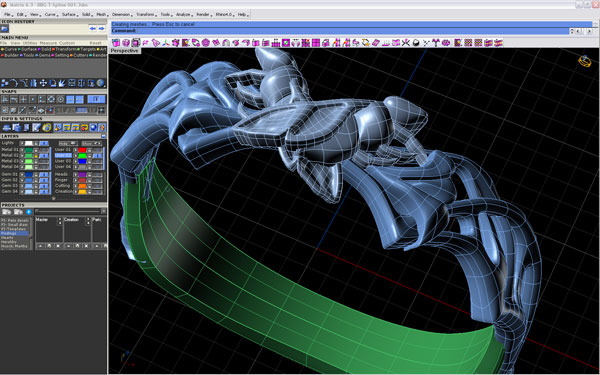The height and width of the screenshot is (375, 600).
Task: Click the gold ring icon in viewport corner
Action: coord(585,61)
